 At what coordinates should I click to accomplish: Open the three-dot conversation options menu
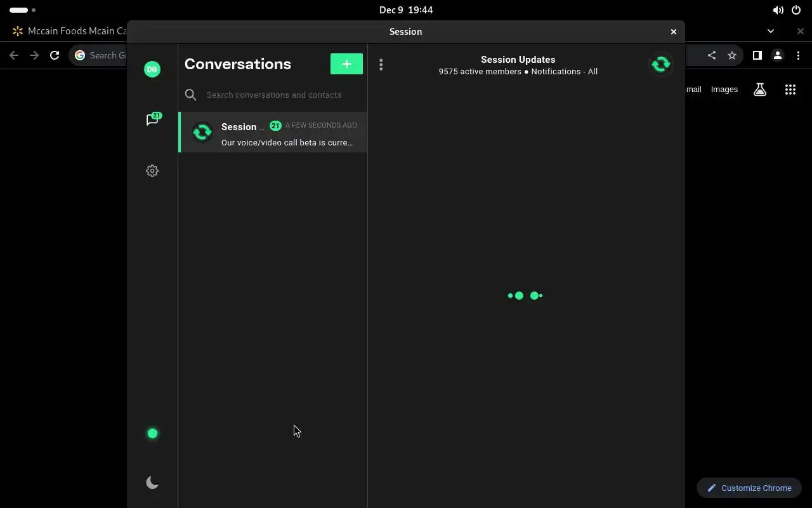[x=381, y=64]
